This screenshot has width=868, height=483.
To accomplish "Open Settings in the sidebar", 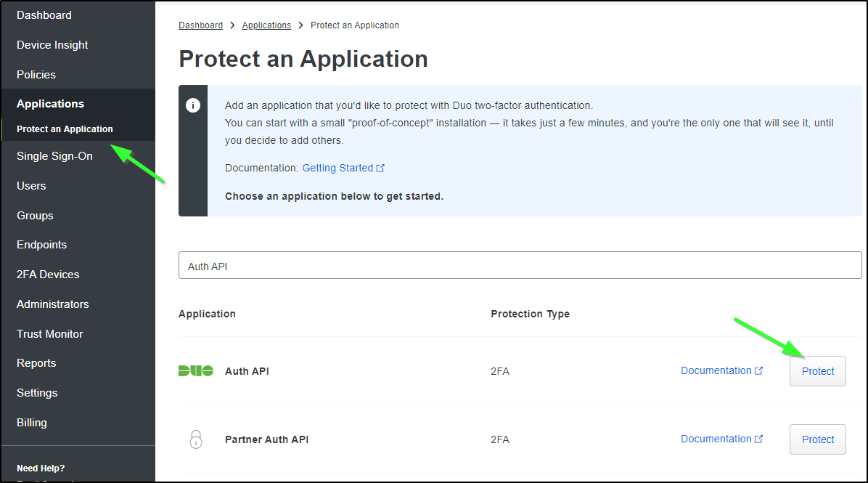I will 37,393.
